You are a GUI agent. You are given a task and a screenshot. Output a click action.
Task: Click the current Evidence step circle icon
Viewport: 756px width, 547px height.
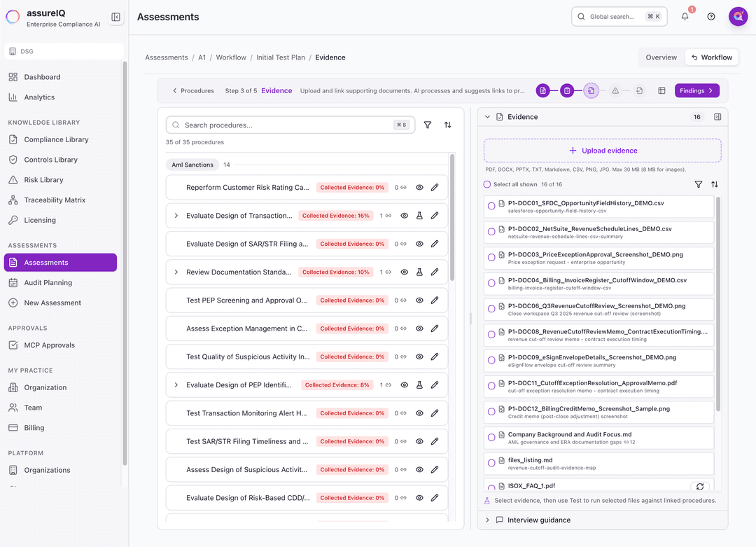[x=591, y=90]
